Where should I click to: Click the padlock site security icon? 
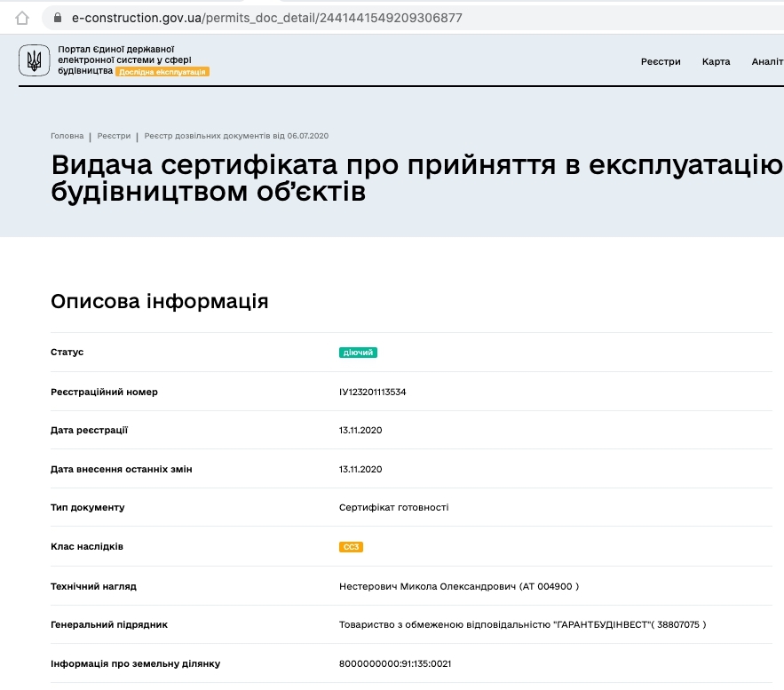coord(58,18)
